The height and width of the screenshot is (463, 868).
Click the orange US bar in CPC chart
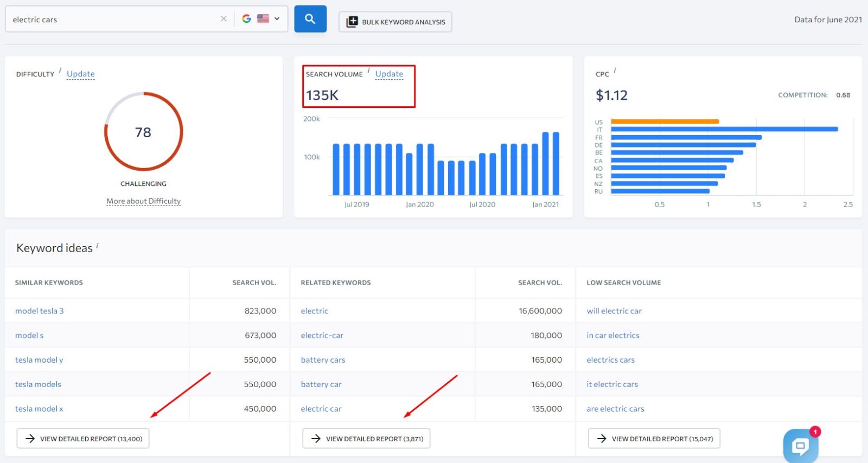click(x=665, y=121)
